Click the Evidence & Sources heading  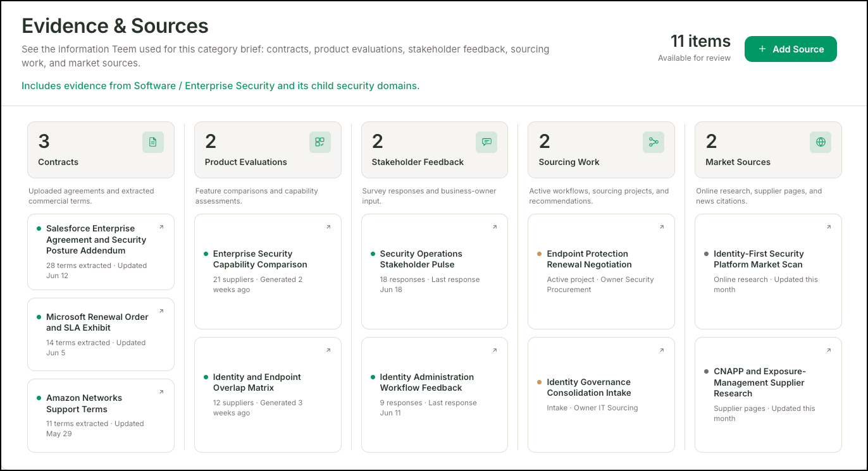(x=115, y=25)
